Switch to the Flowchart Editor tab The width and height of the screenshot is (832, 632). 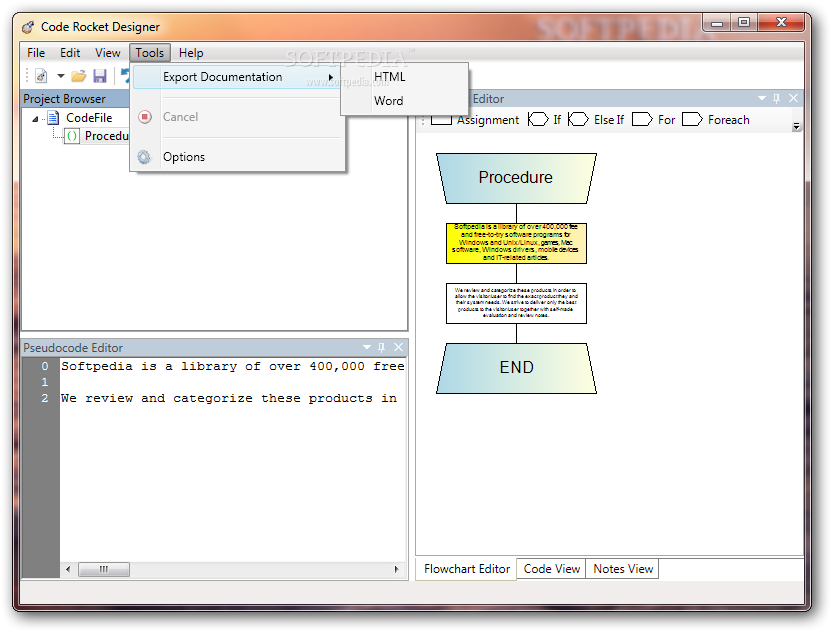point(466,569)
